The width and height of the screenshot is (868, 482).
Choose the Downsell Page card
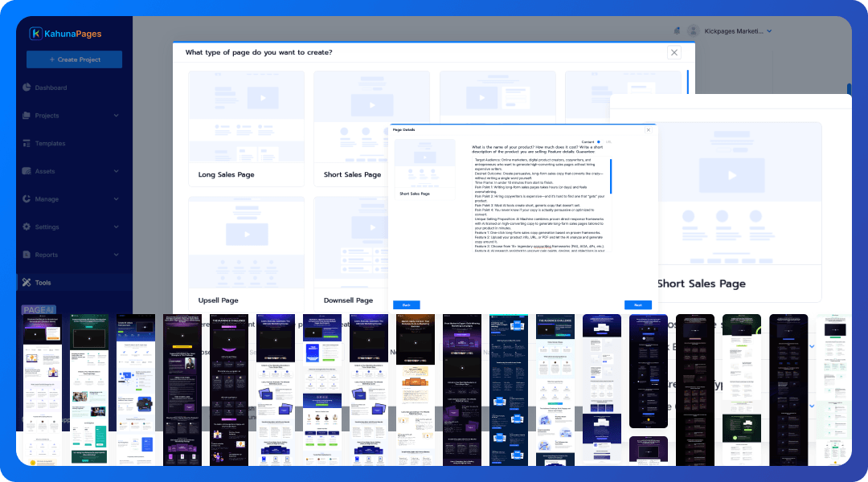point(351,253)
